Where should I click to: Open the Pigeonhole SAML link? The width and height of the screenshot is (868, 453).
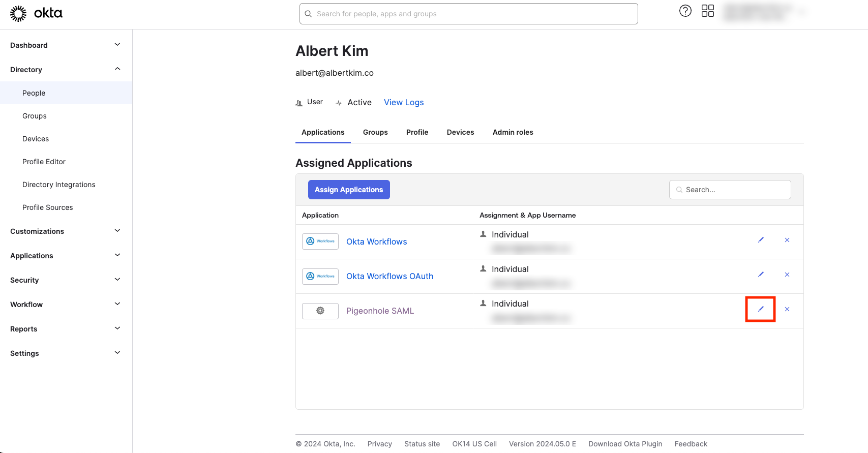380,311
